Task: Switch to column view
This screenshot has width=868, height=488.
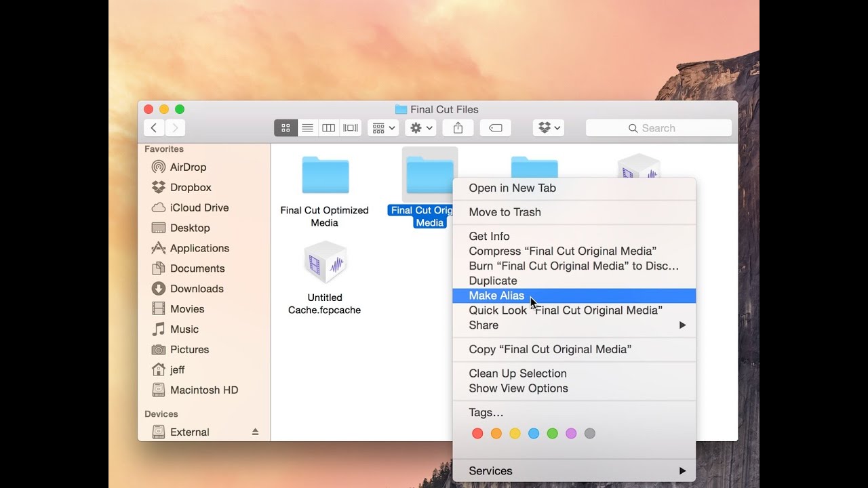Action: 329,127
